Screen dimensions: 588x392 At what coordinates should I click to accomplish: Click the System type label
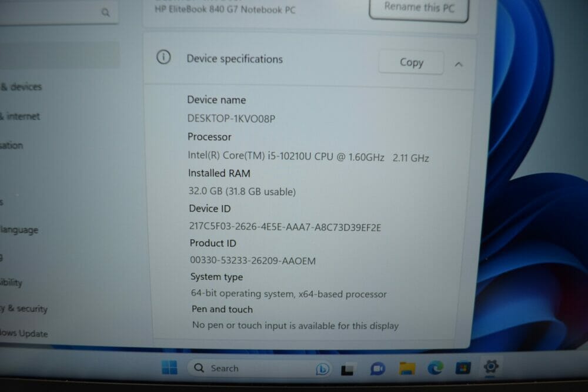[216, 277]
